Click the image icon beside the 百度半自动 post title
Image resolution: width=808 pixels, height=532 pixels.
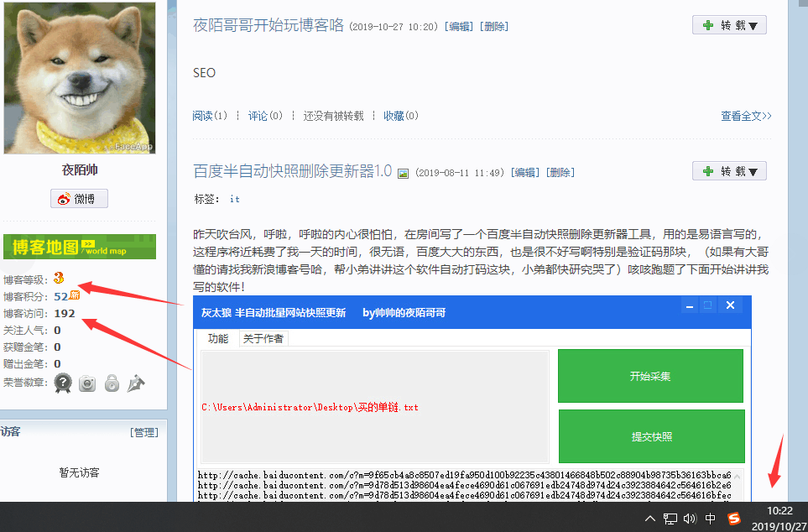tap(403, 173)
